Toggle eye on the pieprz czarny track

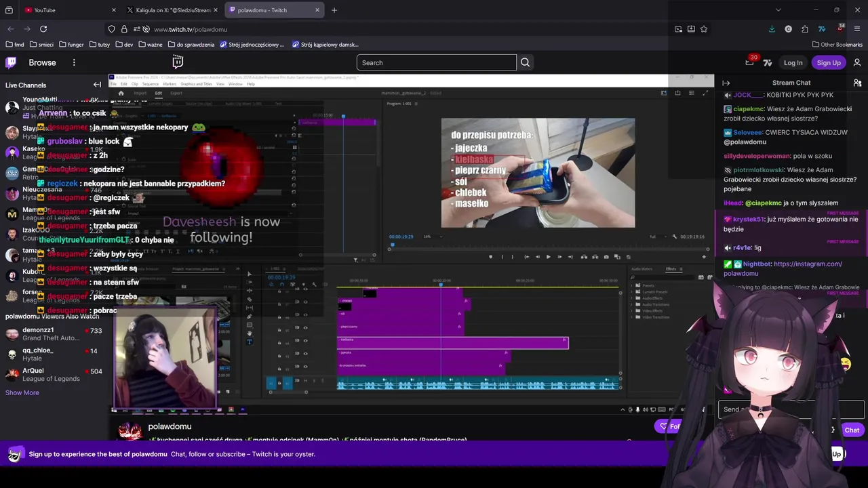[305, 328]
